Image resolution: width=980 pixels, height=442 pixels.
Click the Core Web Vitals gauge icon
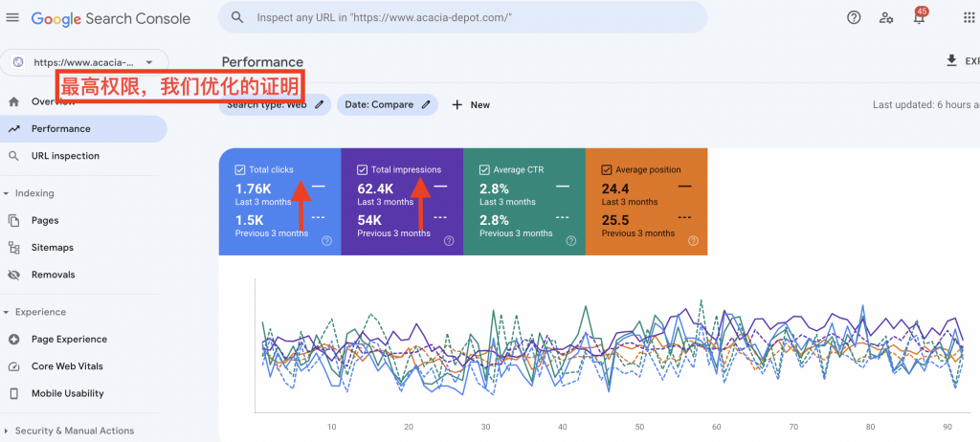click(x=13, y=366)
